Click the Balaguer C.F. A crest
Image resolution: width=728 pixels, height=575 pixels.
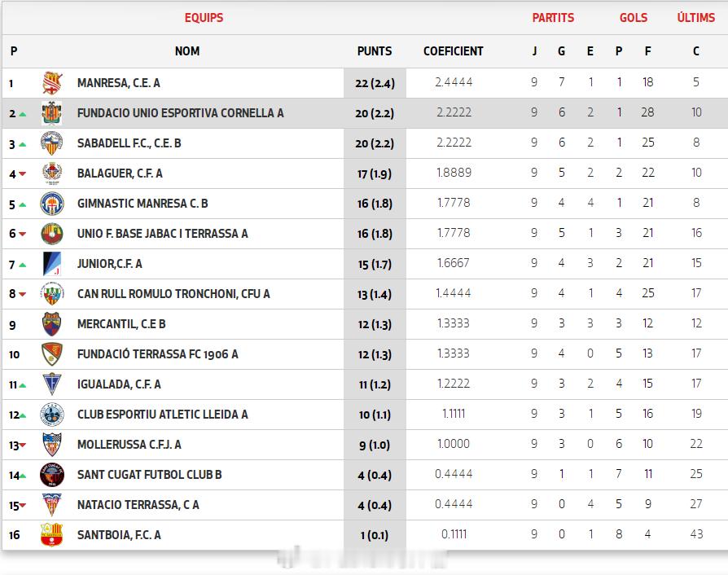[52, 173]
